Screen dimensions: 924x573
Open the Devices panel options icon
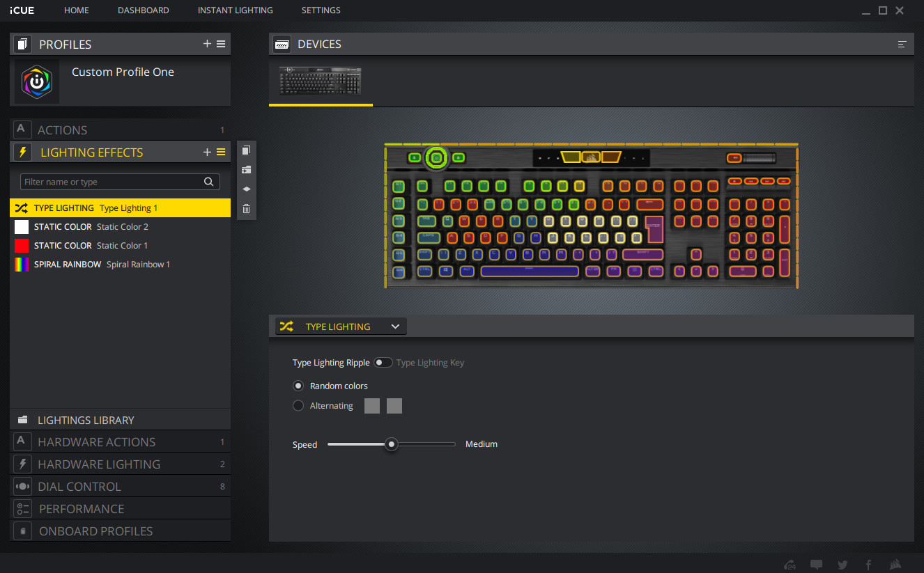click(902, 44)
